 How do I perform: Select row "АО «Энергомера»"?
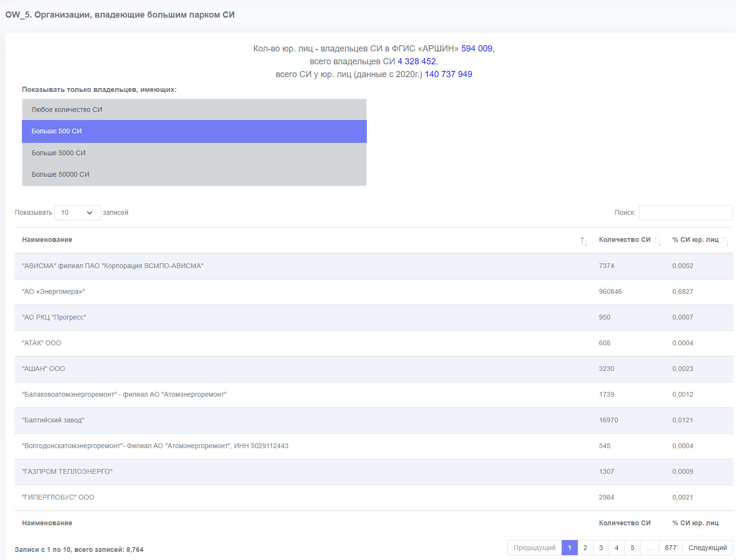pyautogui.click(x=374, y=292)
